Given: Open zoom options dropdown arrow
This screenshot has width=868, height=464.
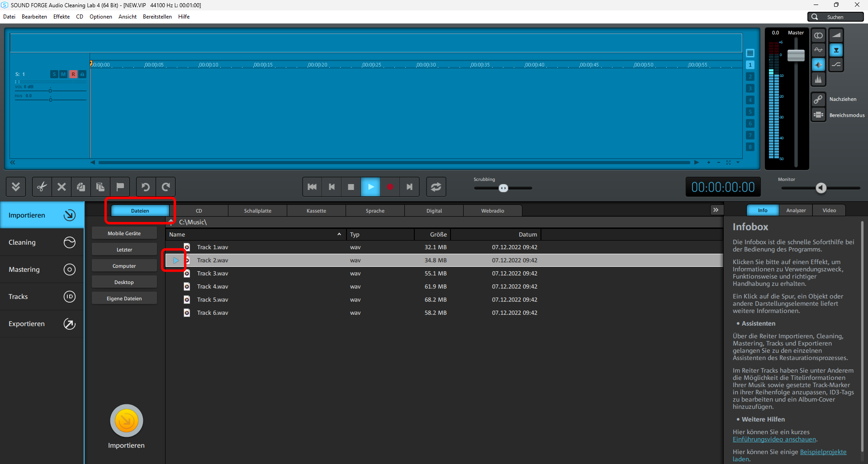Looking at the screenshot, I should (x=738, y=162).
